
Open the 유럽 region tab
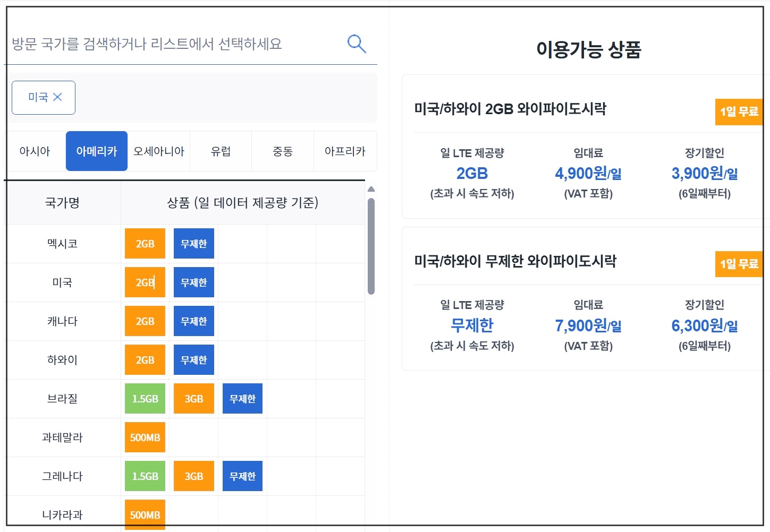pyautogui.click(x=221, y=151)
